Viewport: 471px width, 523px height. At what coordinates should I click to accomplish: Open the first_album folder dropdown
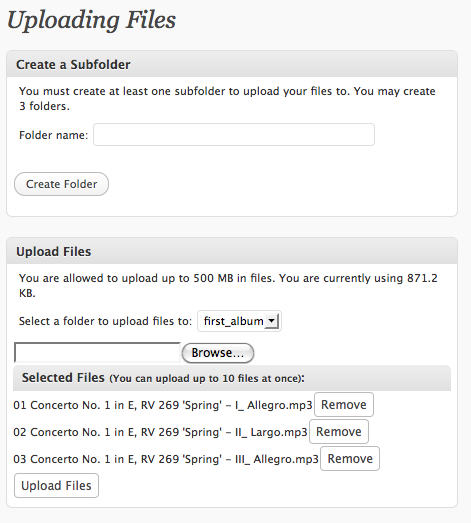click(x=239, y=321)
